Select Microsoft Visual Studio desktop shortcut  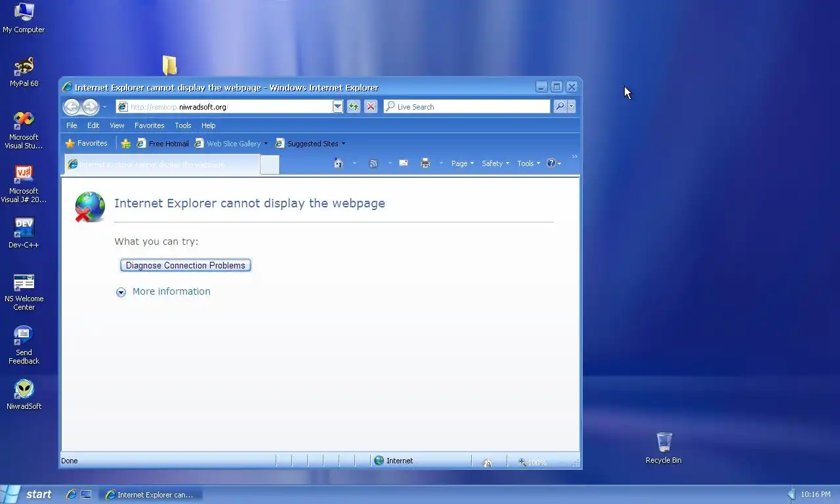tap(24, 131)
